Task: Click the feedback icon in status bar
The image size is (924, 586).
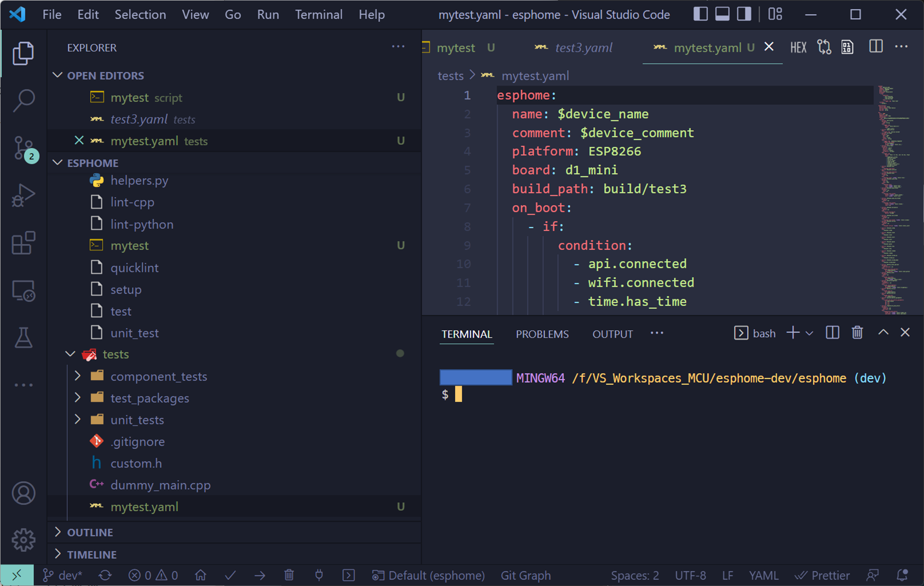Action: point(872,575)
